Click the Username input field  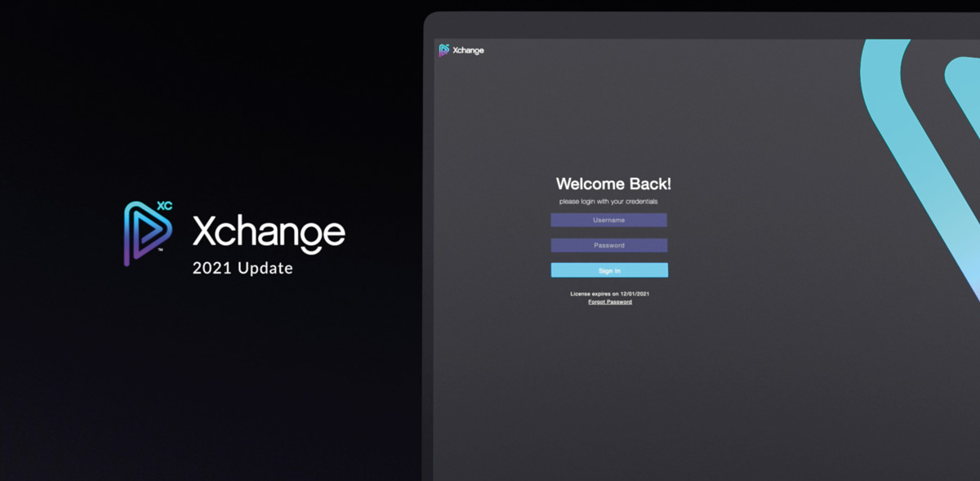pos(608,220)
